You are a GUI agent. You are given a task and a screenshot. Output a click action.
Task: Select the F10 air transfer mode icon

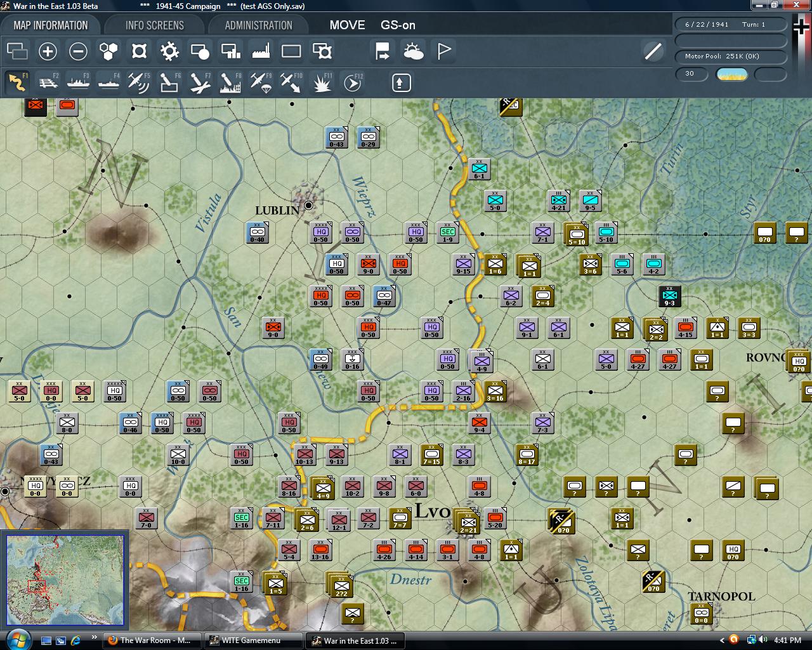[x=291, y=83]
